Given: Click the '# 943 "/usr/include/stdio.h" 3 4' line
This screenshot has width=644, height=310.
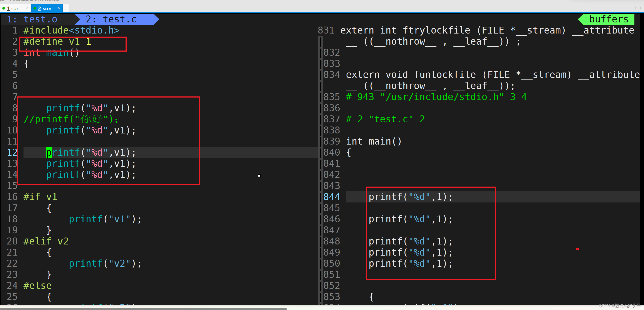Looking at the screenshot, I should point(436,97).
